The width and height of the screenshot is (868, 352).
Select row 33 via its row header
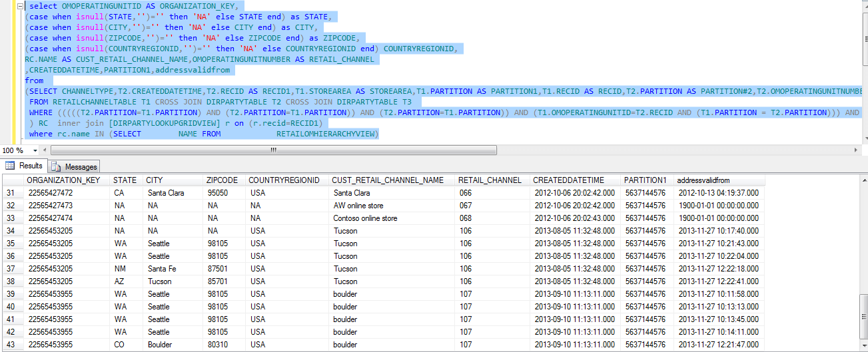(13, 218)
